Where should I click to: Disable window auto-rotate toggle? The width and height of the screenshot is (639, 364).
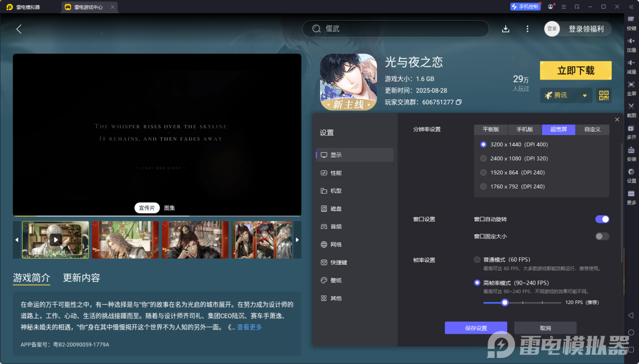coord(602,219)
